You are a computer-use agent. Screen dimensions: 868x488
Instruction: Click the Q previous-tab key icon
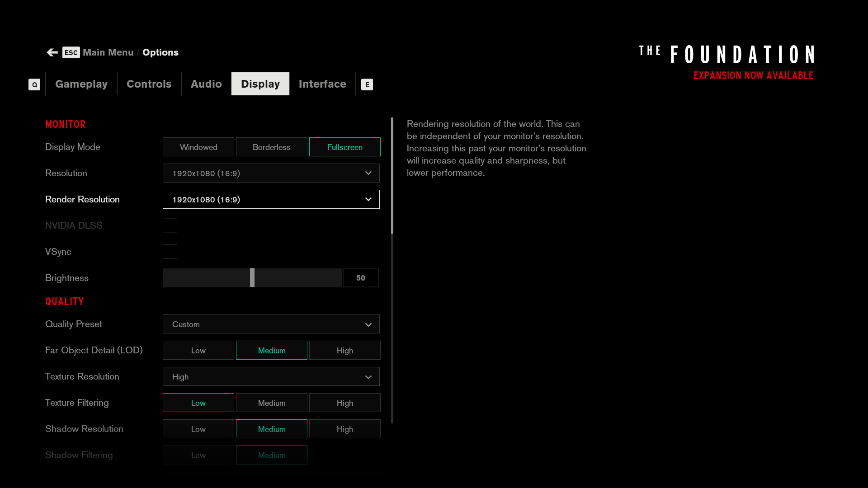pos(34,84)
